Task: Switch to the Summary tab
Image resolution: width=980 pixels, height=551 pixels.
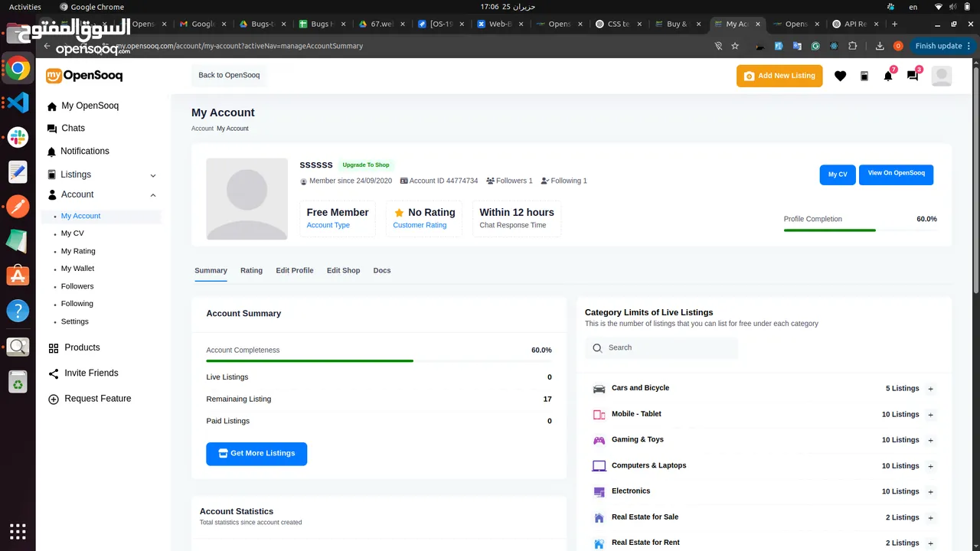Action: (211, 270)
